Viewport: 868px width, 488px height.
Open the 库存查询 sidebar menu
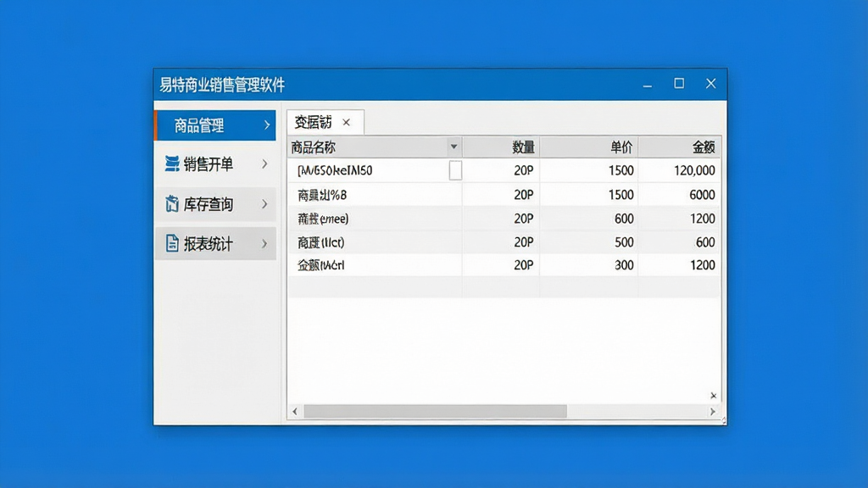click(x=215, y=204)
